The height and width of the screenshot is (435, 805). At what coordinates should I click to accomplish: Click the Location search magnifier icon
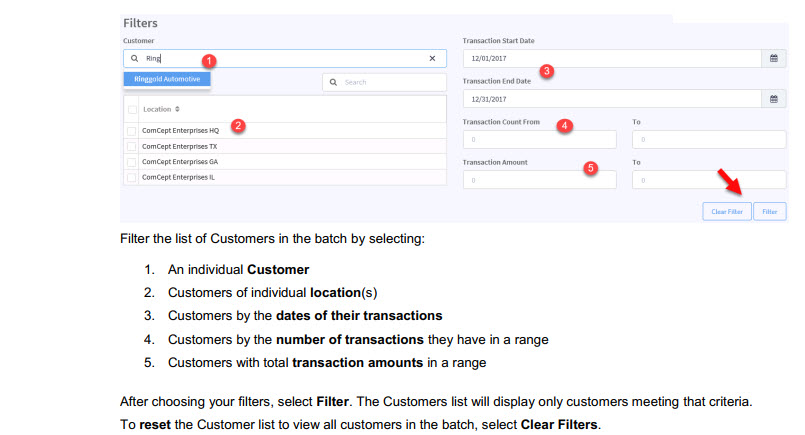(334, 82)
